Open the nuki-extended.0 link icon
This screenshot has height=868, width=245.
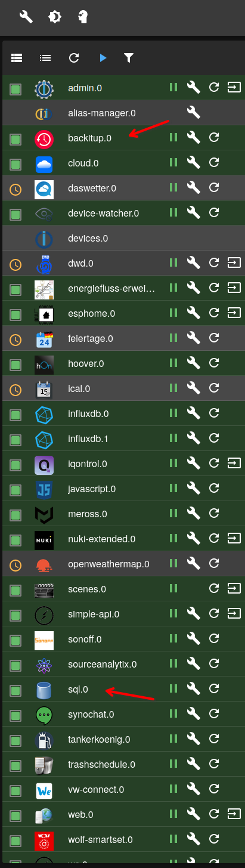pos(234,539)
